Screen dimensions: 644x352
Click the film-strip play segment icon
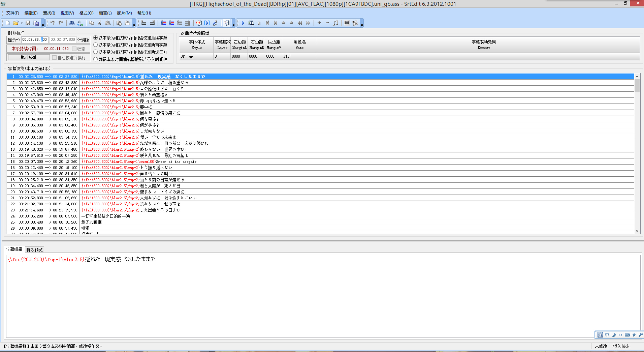(251, 23)
